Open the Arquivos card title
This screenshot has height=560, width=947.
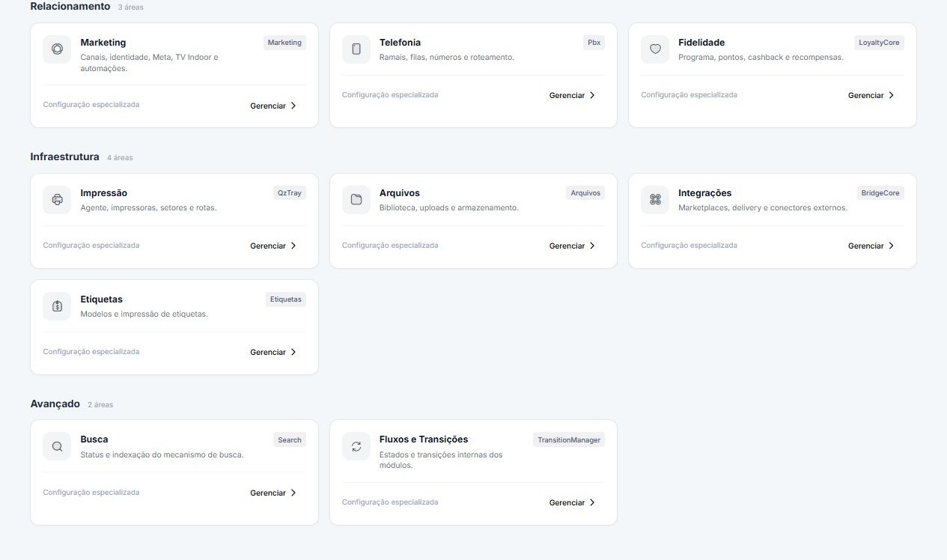click(400, 193)
